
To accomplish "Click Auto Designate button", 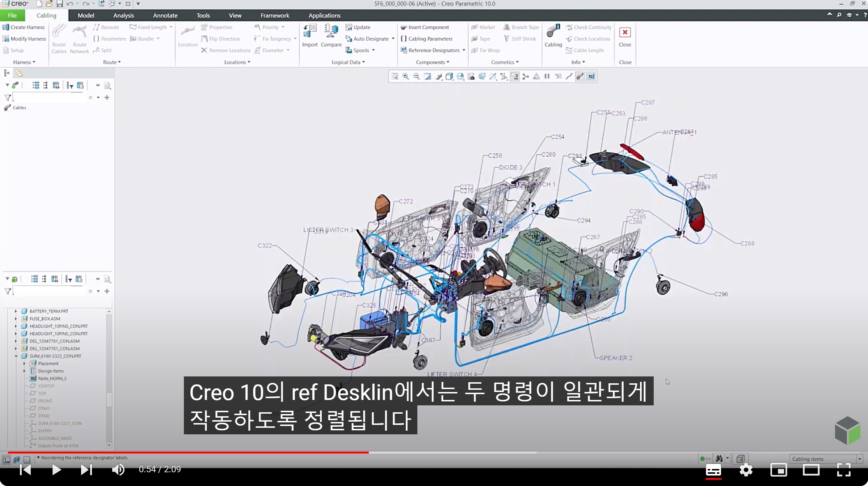I will click(x=367, y=39).
